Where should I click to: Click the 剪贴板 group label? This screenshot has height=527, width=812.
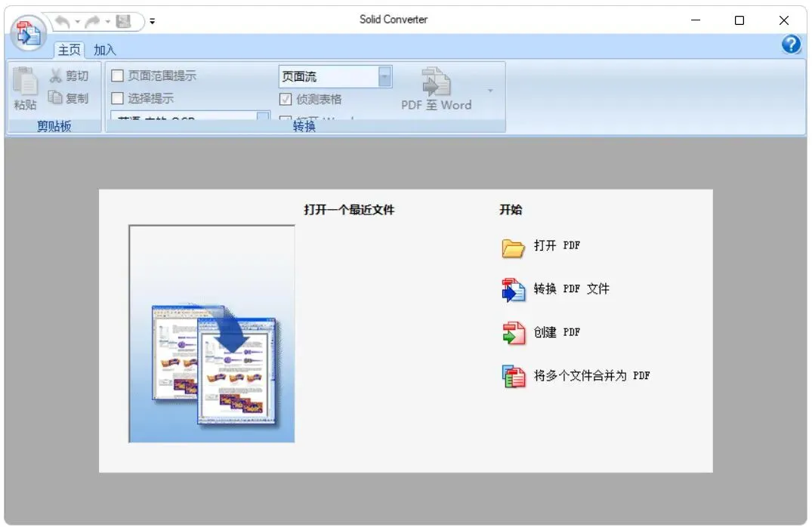[x=54, y=126]
